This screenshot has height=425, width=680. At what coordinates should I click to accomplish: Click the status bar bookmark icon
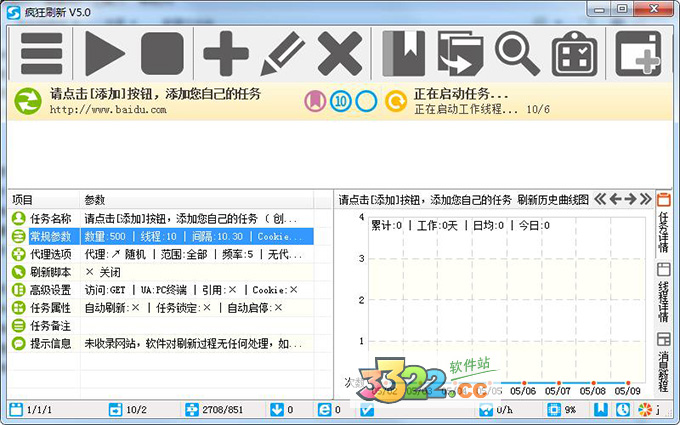pos(600,409)
